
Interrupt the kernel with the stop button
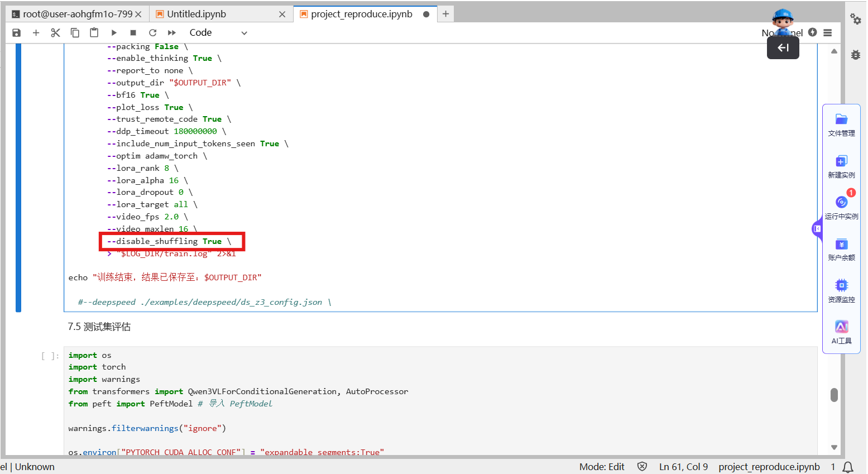pyautogui.click(x=133, y=33)
